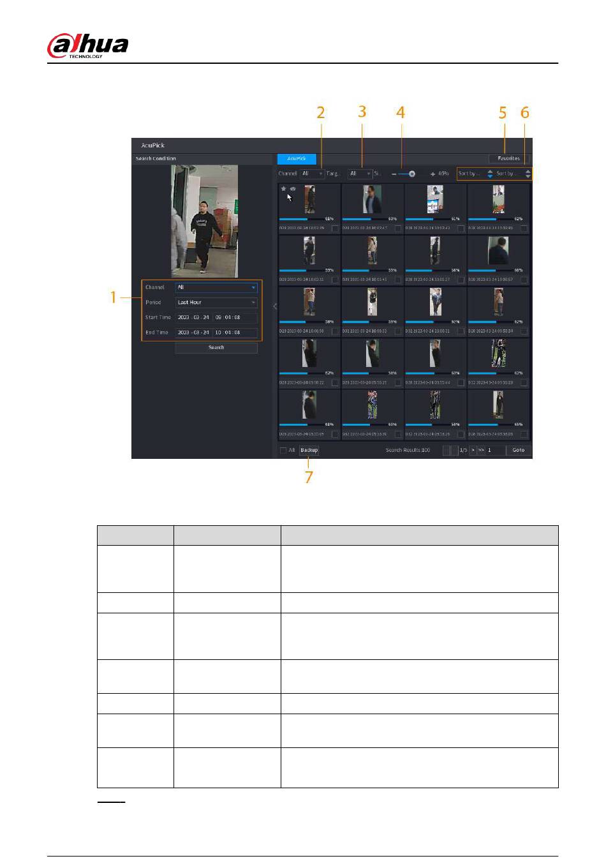The width and height of the screenshot is (606, 868).
Task: Open third thumbnail in top row
Action: pyautogui.click(x=435, y=199)
